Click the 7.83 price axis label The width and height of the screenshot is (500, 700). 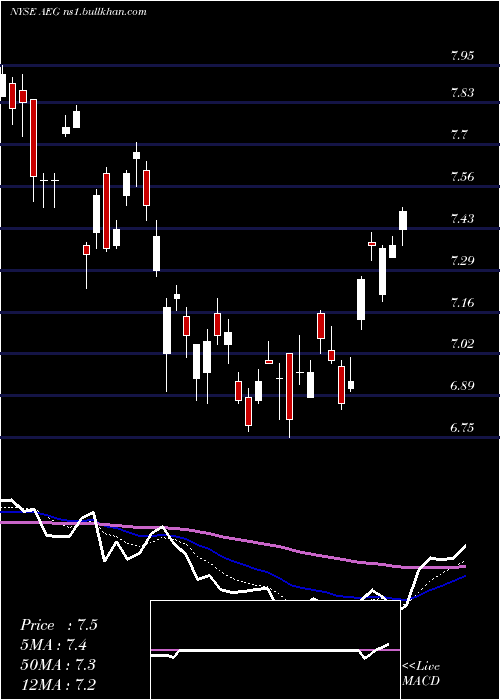[462, 93]
